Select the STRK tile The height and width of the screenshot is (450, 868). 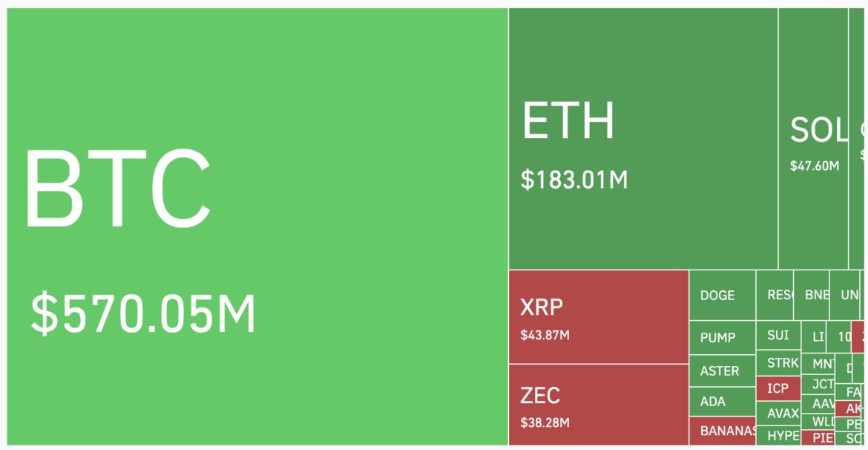click(778, 363)
